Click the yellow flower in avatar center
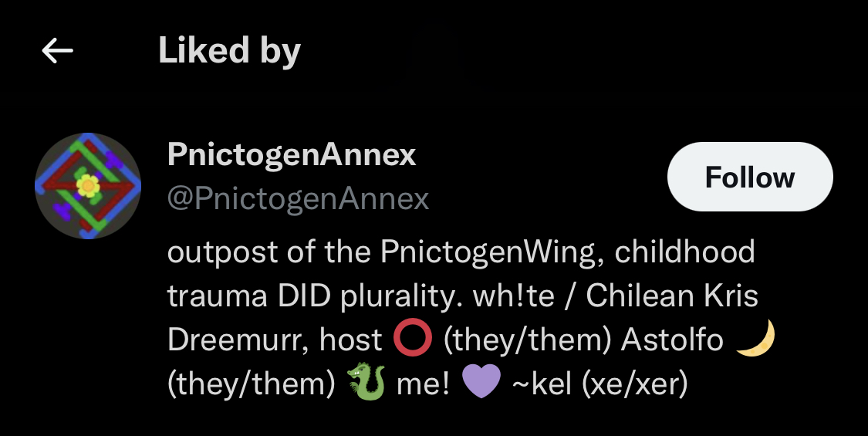The width and height of the screenshot is (868, 436). point(88,186)
